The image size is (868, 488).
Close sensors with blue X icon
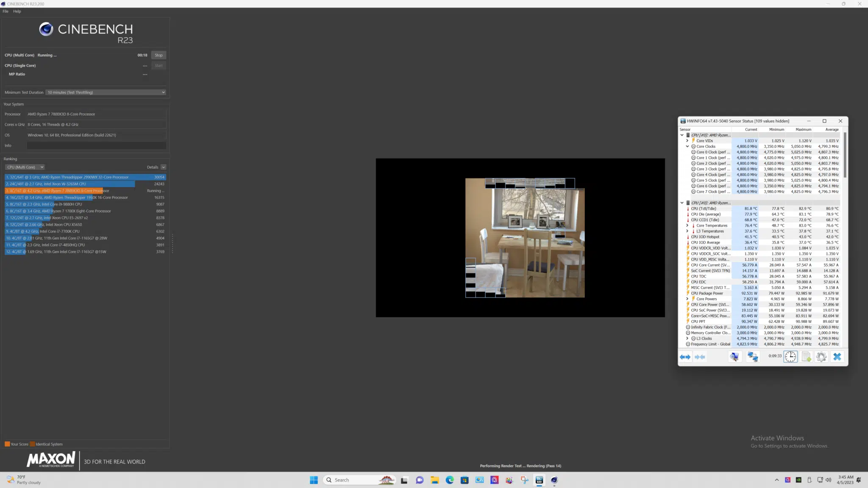tap(837, 357)
